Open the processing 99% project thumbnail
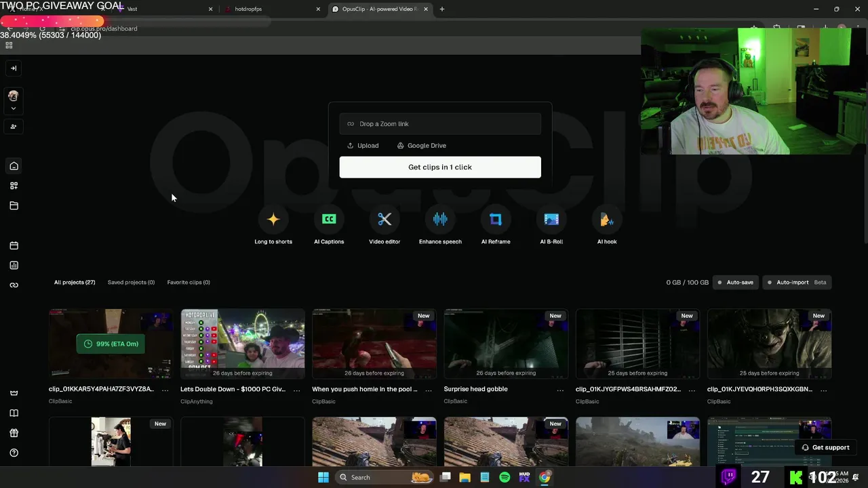868x488 pixels. [x=111, y=344]
